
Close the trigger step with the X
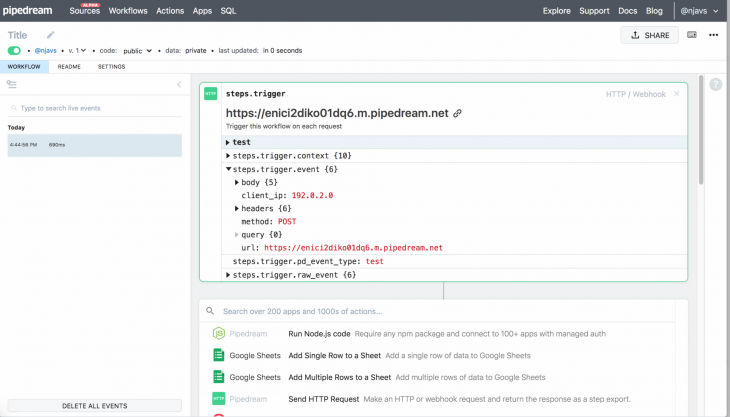coord(676,94)
